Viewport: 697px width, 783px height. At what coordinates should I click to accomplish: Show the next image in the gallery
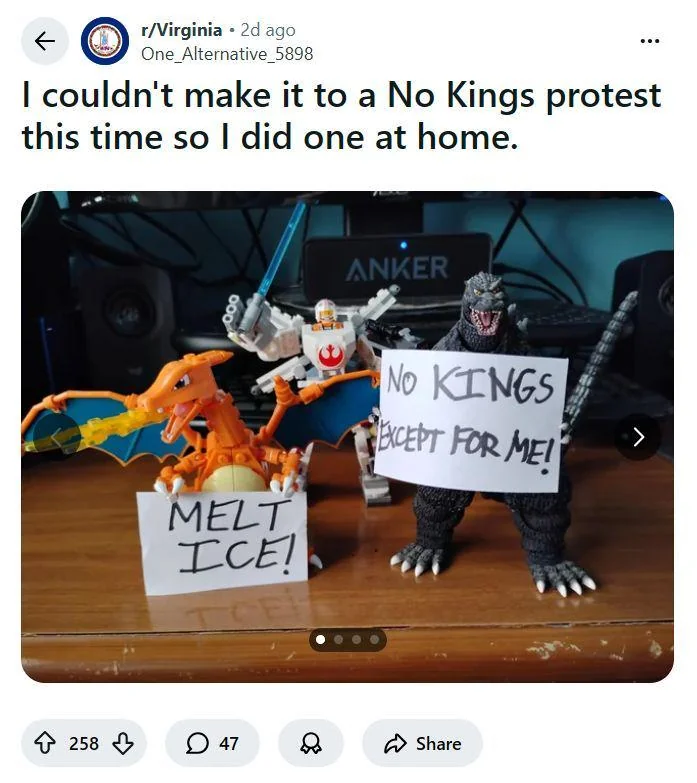638,436
